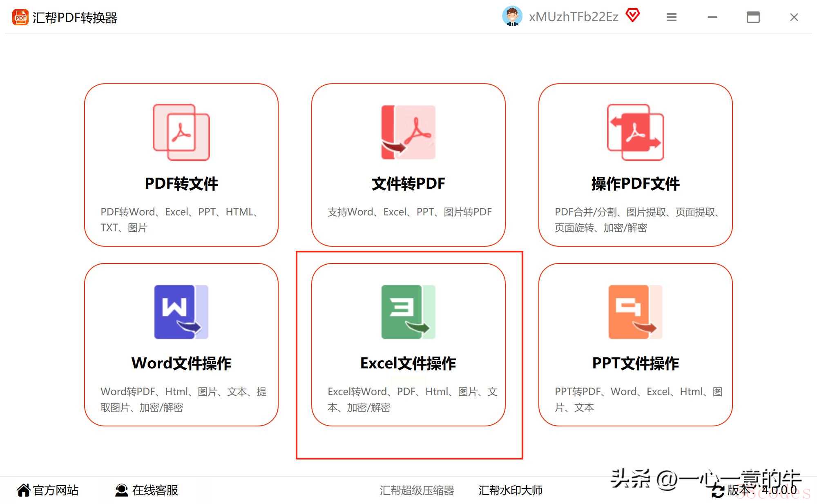Click the red VIP diamond badge
The height and width of the screenshot is (504, 817).
tap(633, 16)
